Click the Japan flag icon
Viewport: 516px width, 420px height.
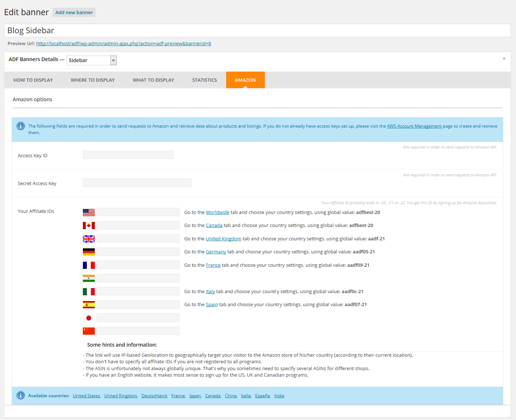point(89,318)
